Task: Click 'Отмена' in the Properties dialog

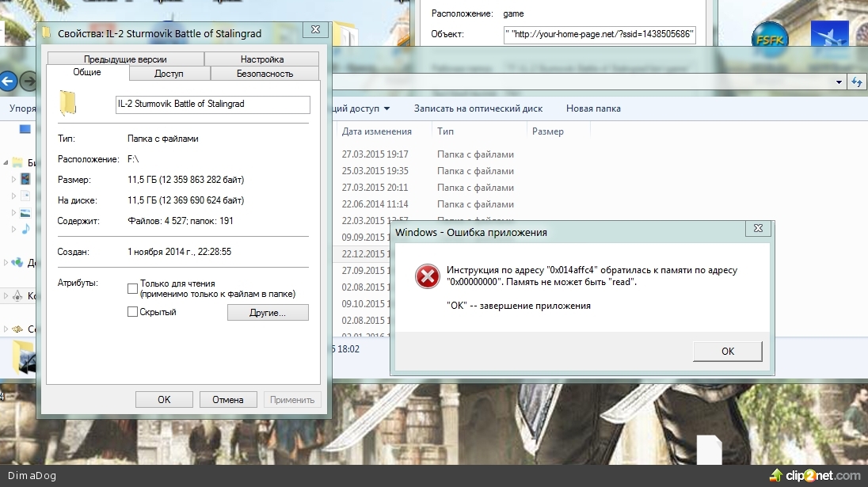Action: (227, 400)
